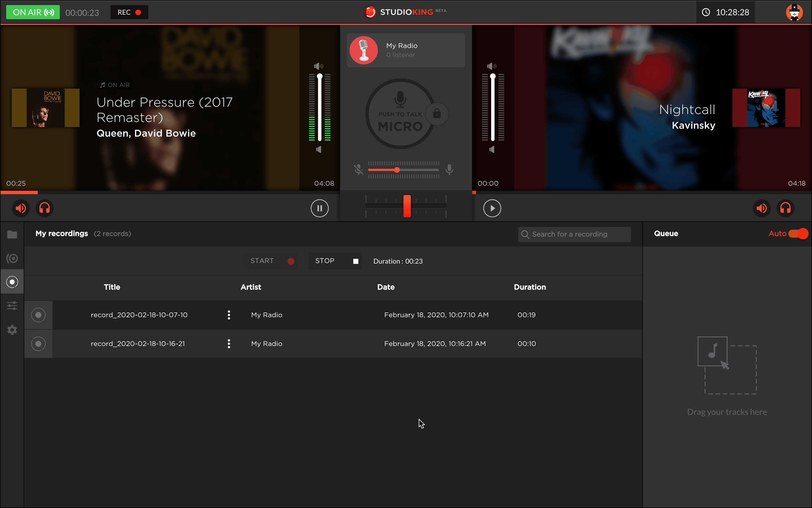Adjust the microphone level slider
Screen dimensions: 812x508
403,170
